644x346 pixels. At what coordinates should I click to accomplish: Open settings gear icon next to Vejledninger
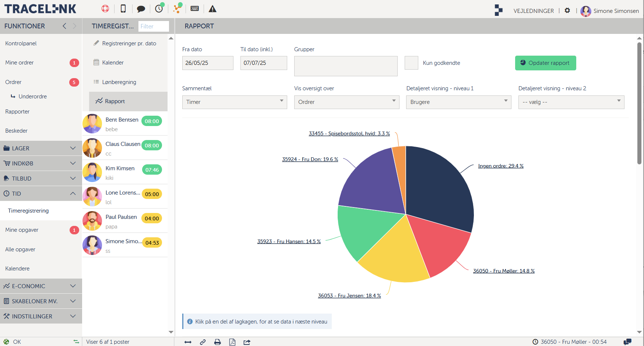click(567, 11)
